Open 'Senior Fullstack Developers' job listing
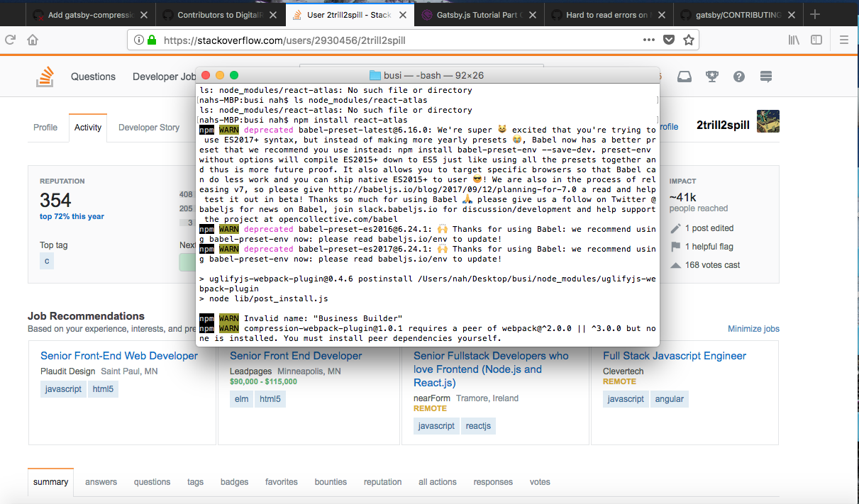 (491, 369)
